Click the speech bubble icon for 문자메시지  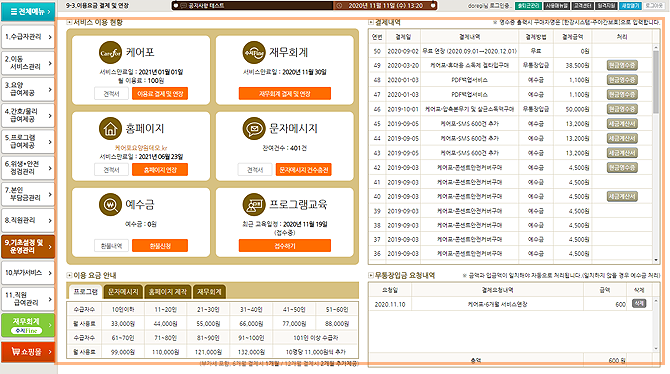point(254,129)
